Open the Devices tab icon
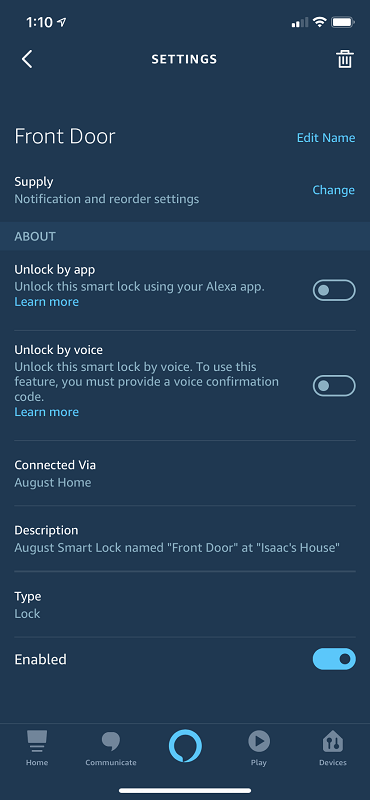 point(333,742)
